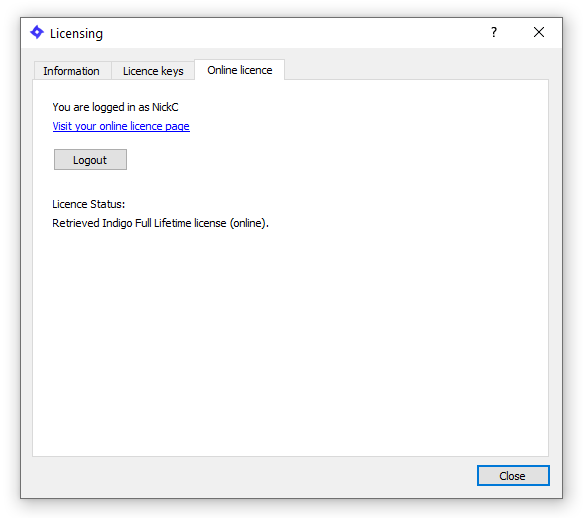Click the Logout button

pyautogui.click(x=90, y=160)
